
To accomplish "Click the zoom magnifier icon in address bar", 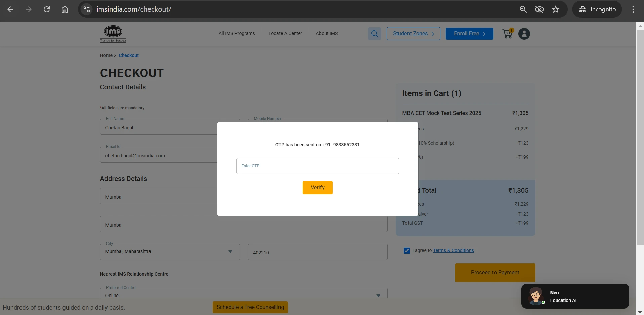I will 523,9.
